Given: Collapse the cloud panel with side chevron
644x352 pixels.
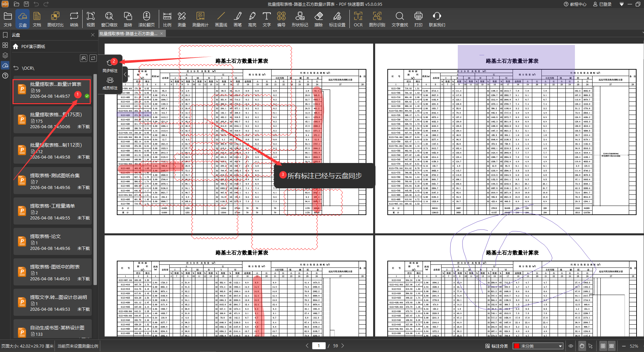Looking at the screenshot, I should (125, 74).
